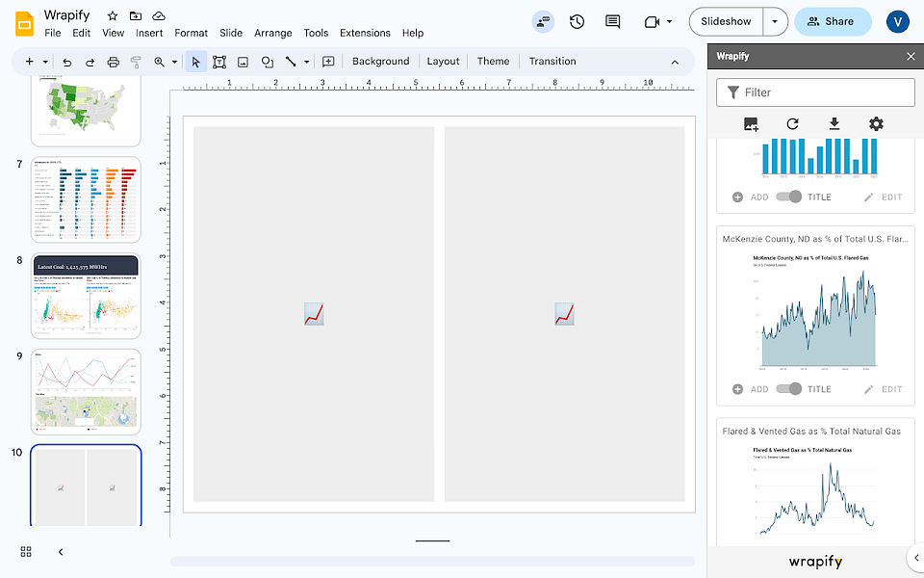This screenshot has width=924, height=578.
Task: Click the Share button
Action: coord(833,22)
